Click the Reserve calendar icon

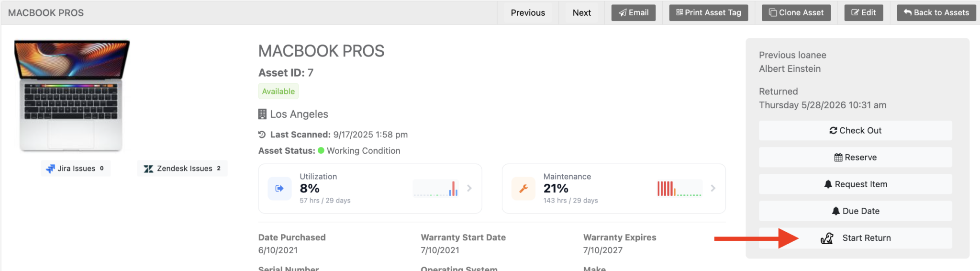838,158
